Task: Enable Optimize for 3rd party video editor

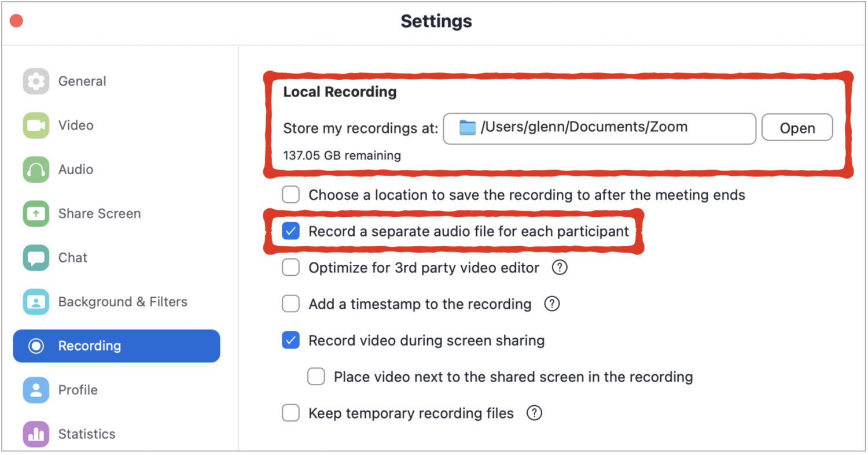Action: coord(290,268)
